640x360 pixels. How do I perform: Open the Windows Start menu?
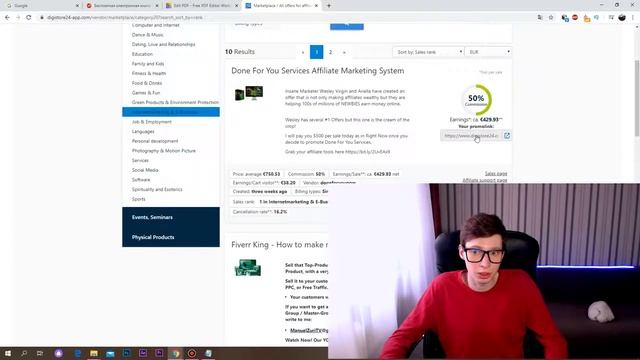(7, 353)
